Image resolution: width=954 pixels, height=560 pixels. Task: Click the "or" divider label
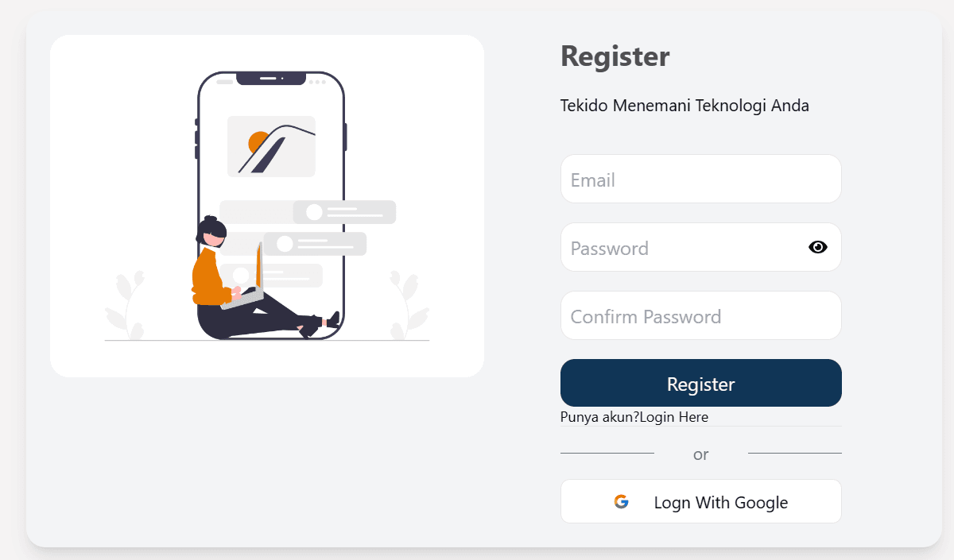tap(700, 454)
